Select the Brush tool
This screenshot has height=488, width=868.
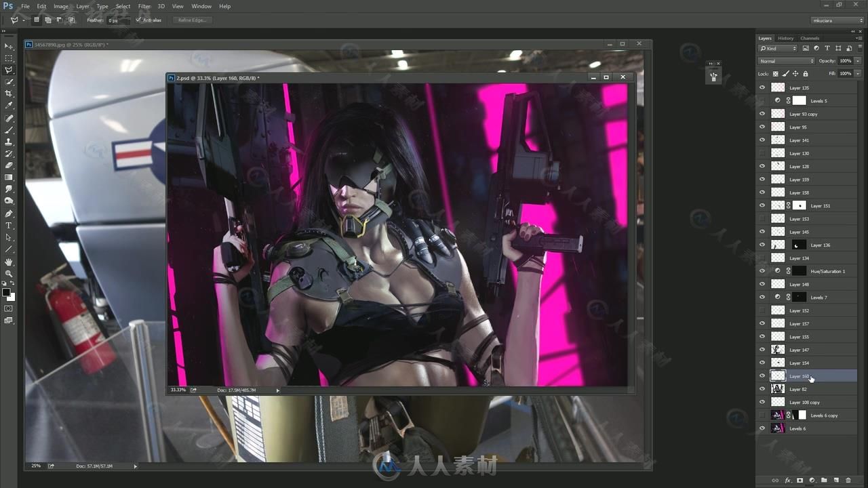9,129
